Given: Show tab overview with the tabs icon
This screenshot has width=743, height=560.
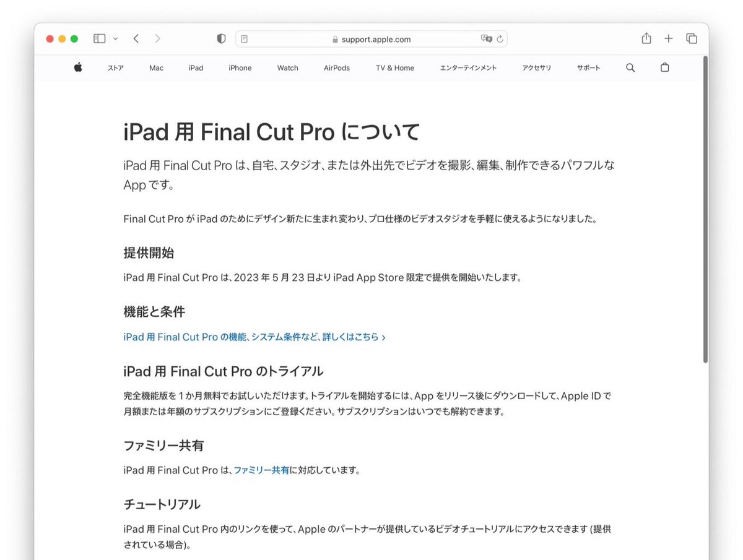Looking at the screenshot, I should click(x=691, y=38).
